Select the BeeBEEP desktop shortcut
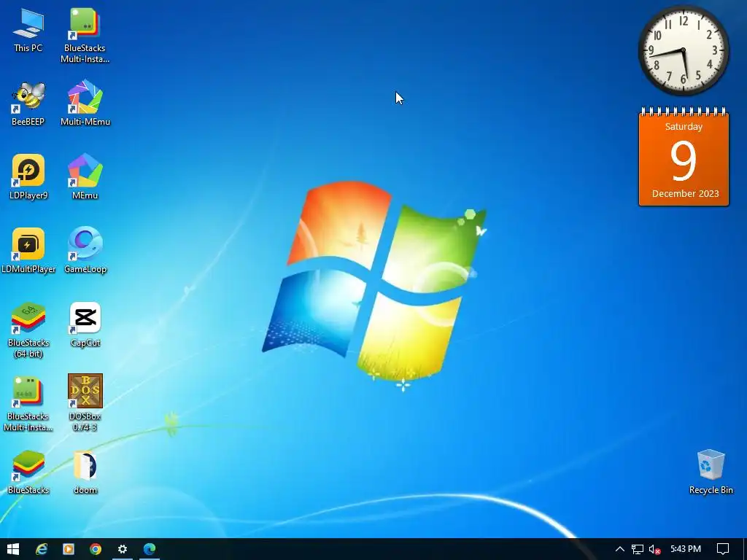 28,104
